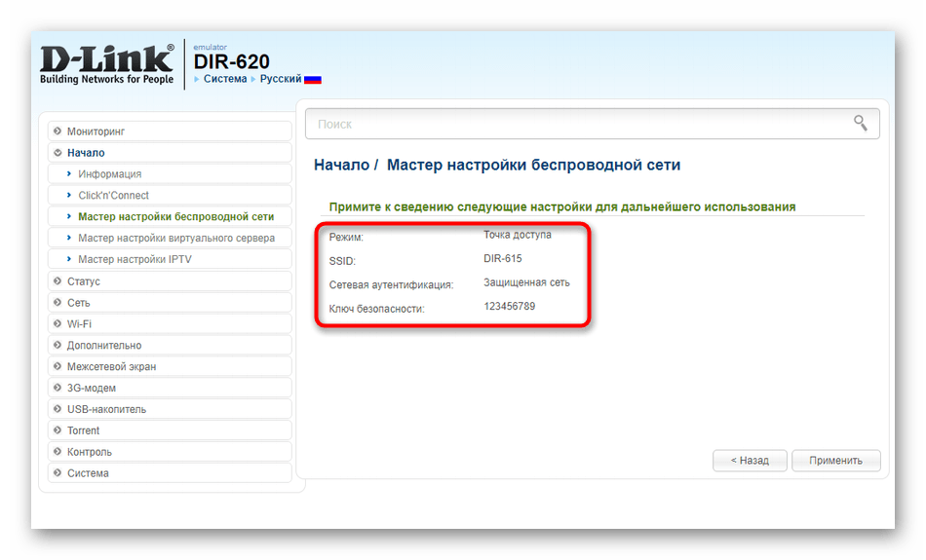Click the D-Link logo
The width and height of the screenshot is (926, 560).
pos(106,64)
